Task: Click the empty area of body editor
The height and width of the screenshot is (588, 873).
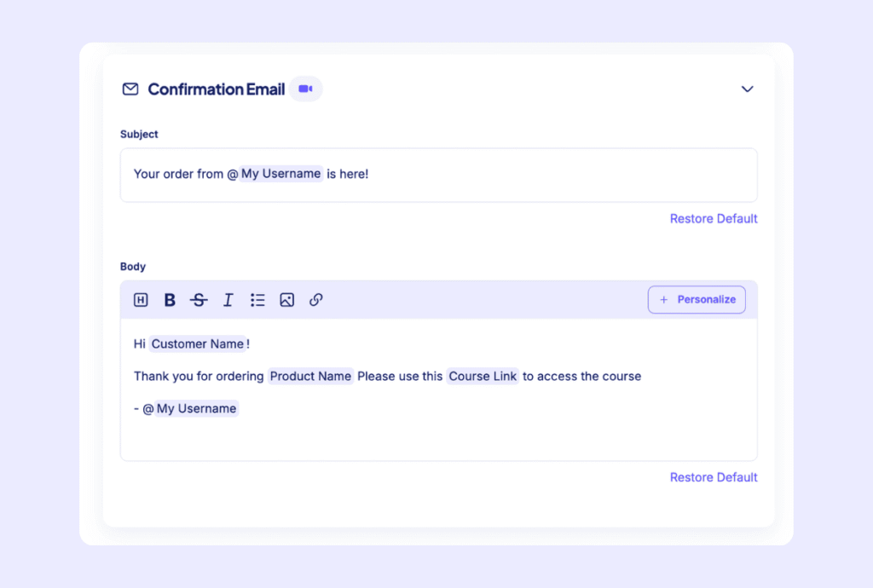Action: 439,440
